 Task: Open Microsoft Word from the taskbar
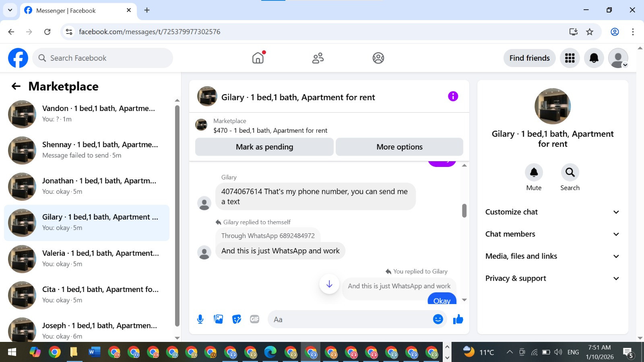(x=93, y=352)
